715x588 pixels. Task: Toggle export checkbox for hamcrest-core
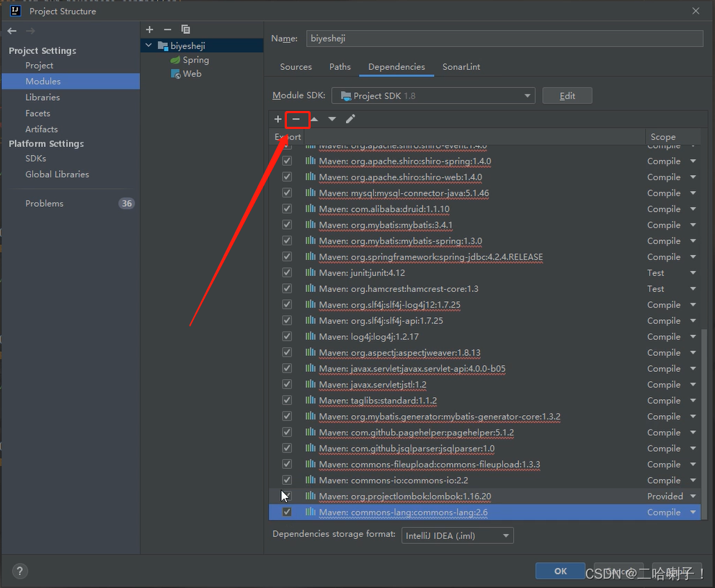click(287, 288)
